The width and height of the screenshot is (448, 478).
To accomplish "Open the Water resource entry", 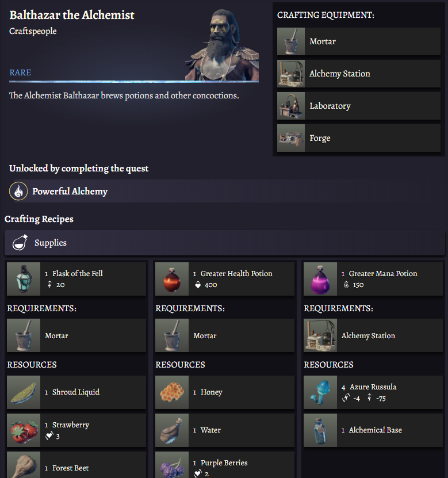I will pos(225,430).
